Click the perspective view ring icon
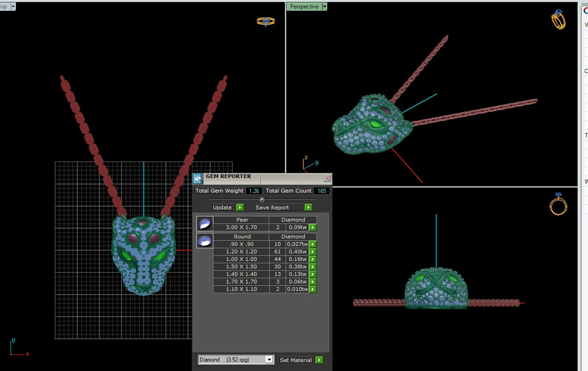588x371 pixels. coord(558,20)
